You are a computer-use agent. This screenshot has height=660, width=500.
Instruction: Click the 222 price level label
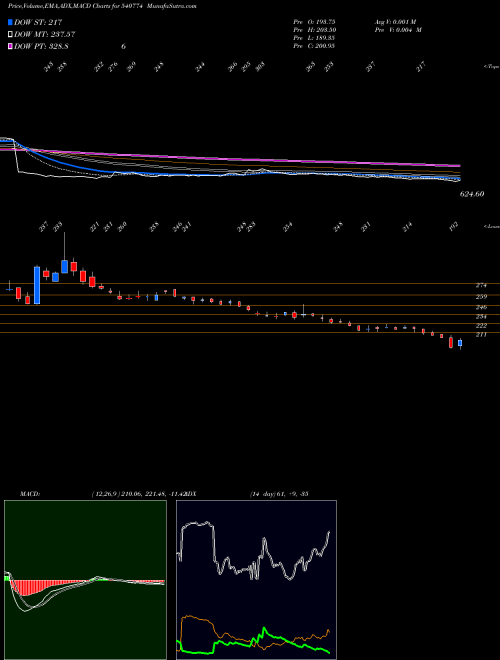(x=481, y=325)
